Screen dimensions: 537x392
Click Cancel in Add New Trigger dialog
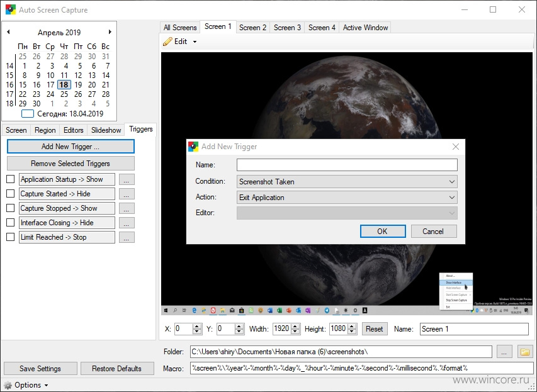click(434, 232)
